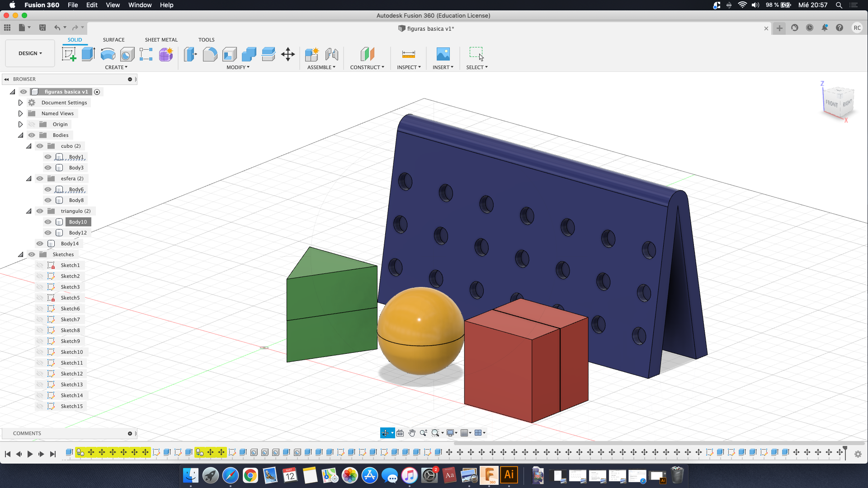Select the Revolve tool icon
This screenshot has height=488, width=868.
pos(108,54)
